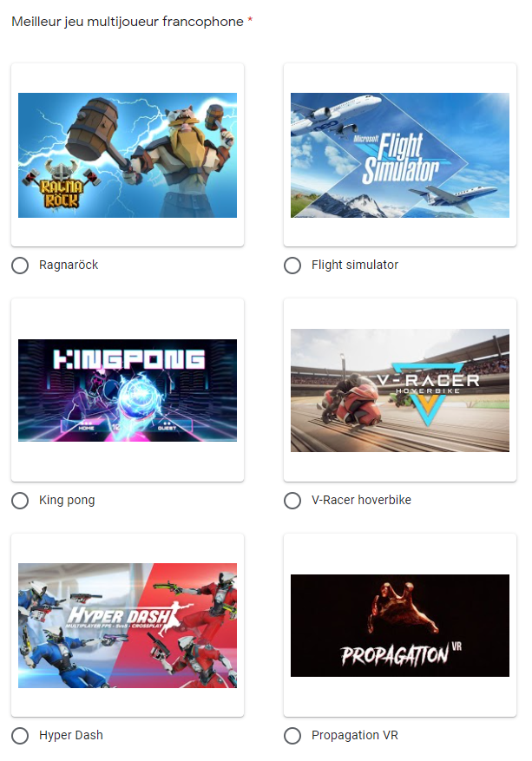
Task: Select V-Racer hoverbike radio circle
Action: [292, 501]
